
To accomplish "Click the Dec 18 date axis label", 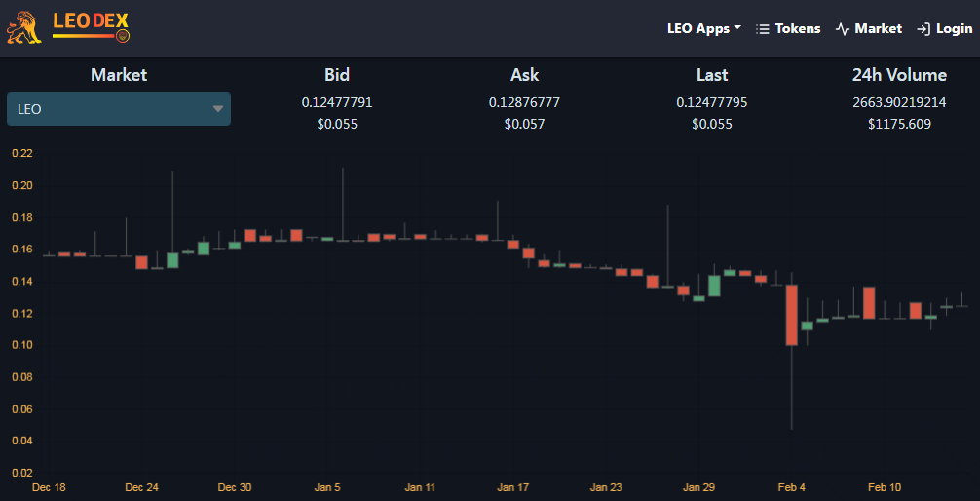I will pyautogui.click(x=48, y=488).
